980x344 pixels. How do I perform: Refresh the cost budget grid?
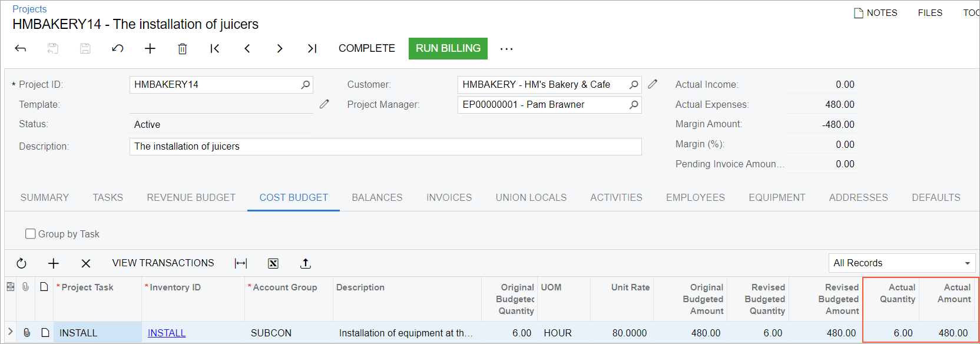[21, 263]
